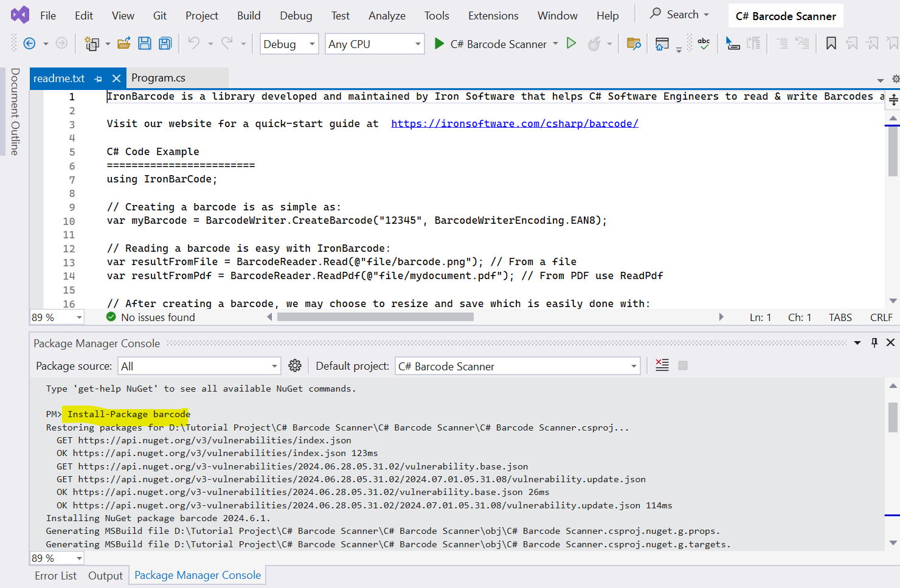
Task: Close the Package Manager Console panel
Action: click(x=890, y=343)
